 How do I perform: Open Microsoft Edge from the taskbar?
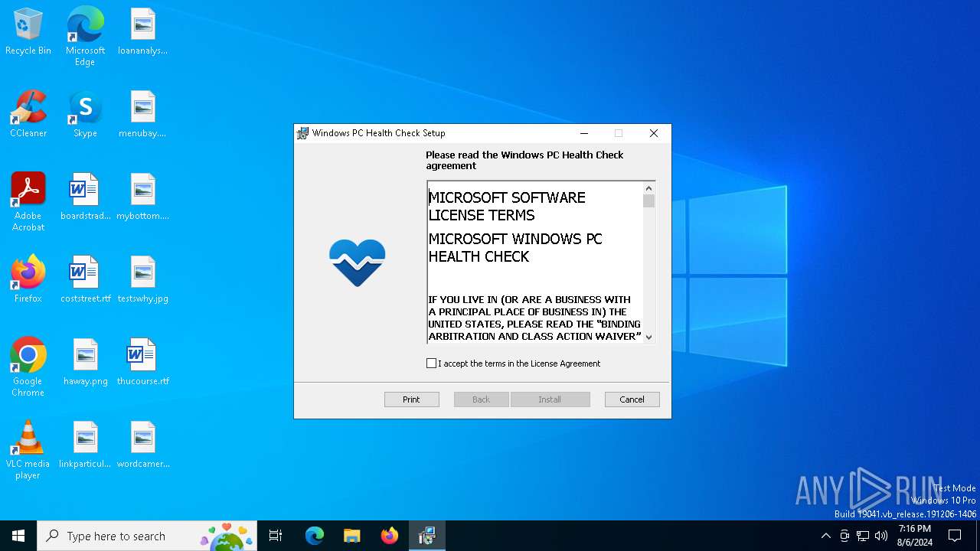[x=315, y=536]
